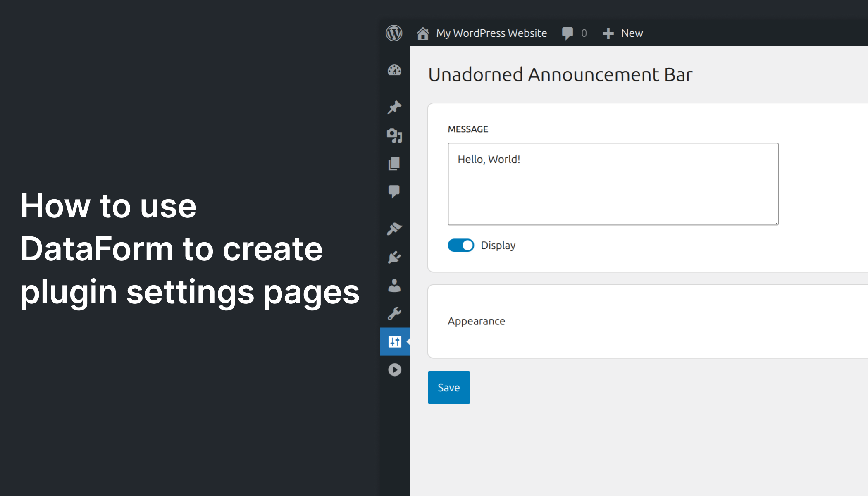Click the comment count 0
Screen dimensions: 868x496
coord(584,33)
